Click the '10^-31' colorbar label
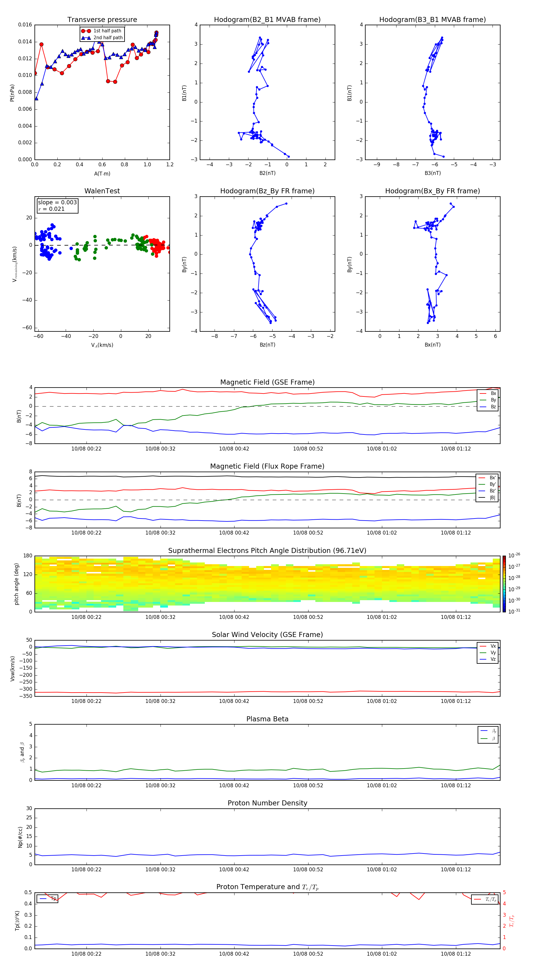 point(514,611)
